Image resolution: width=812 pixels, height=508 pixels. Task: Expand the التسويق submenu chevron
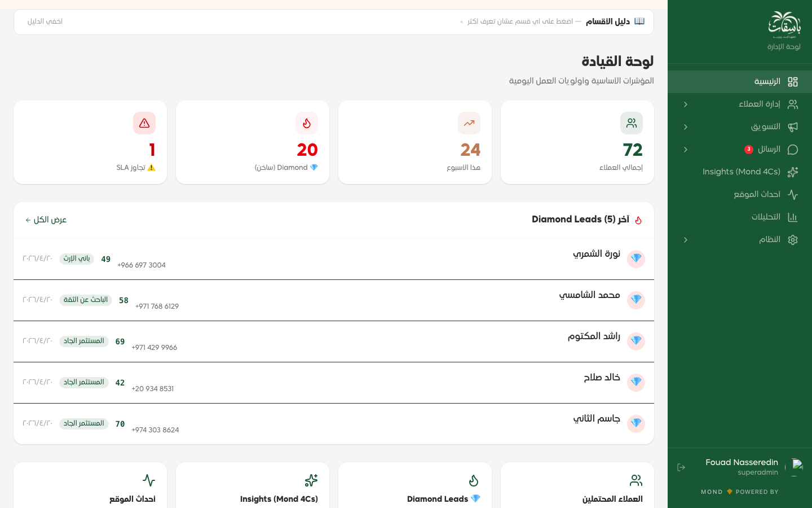coord(686,127)
